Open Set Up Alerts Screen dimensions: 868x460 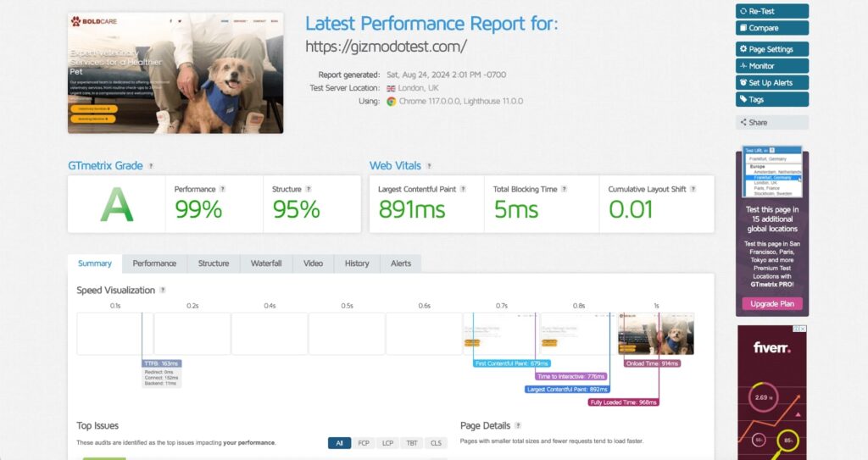pyautogui.click(x=771, y=82)
